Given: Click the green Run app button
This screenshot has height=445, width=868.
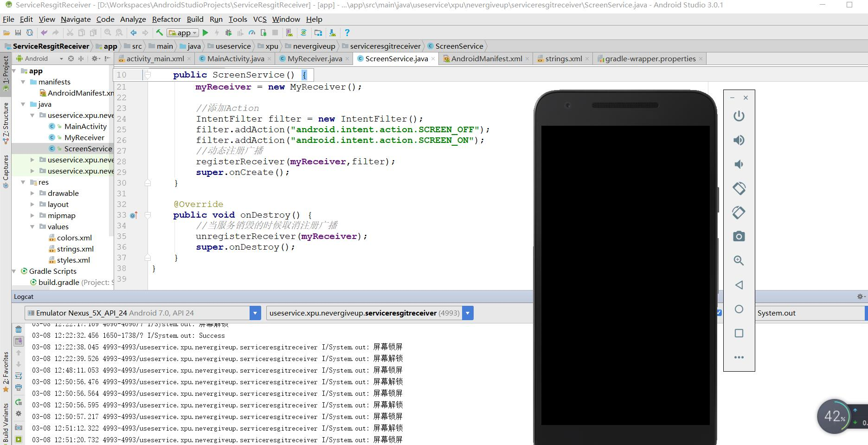Looking at the screenshot, I should coord(206,32).
